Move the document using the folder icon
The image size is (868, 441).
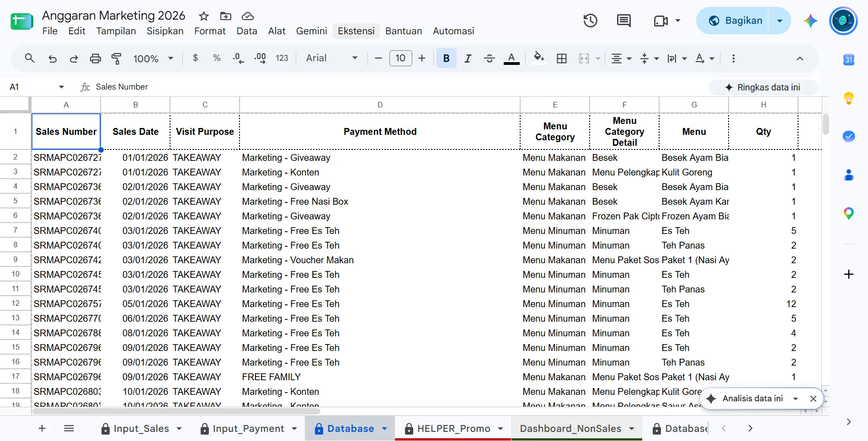tap(226, 16)
